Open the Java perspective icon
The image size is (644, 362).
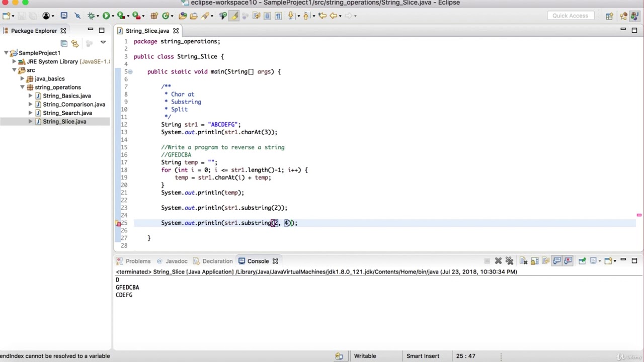[x=634, y=16]
